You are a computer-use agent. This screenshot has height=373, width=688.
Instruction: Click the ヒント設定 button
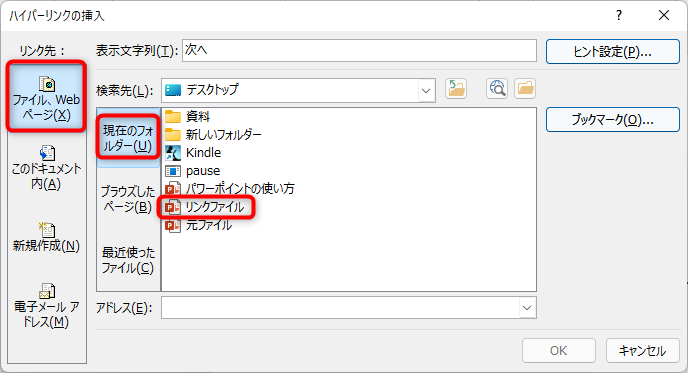pyautogui.click(x=613, y=52)
